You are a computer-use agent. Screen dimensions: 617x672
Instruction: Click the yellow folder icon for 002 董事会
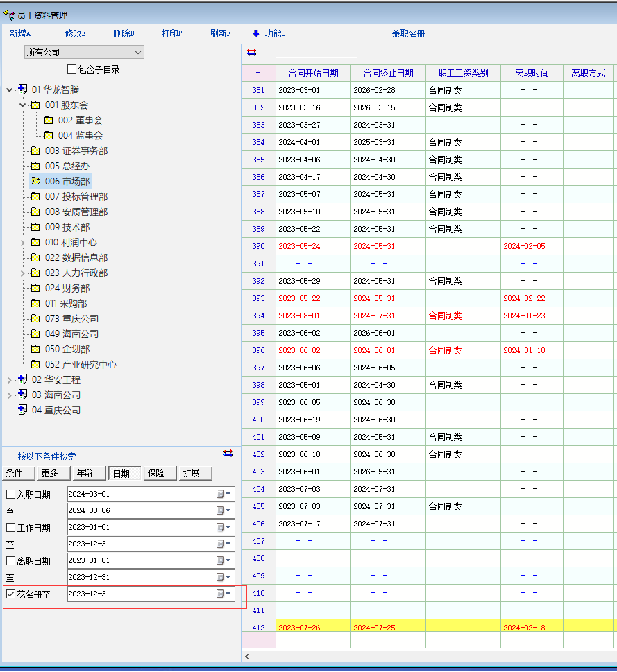tap(49, 120)
